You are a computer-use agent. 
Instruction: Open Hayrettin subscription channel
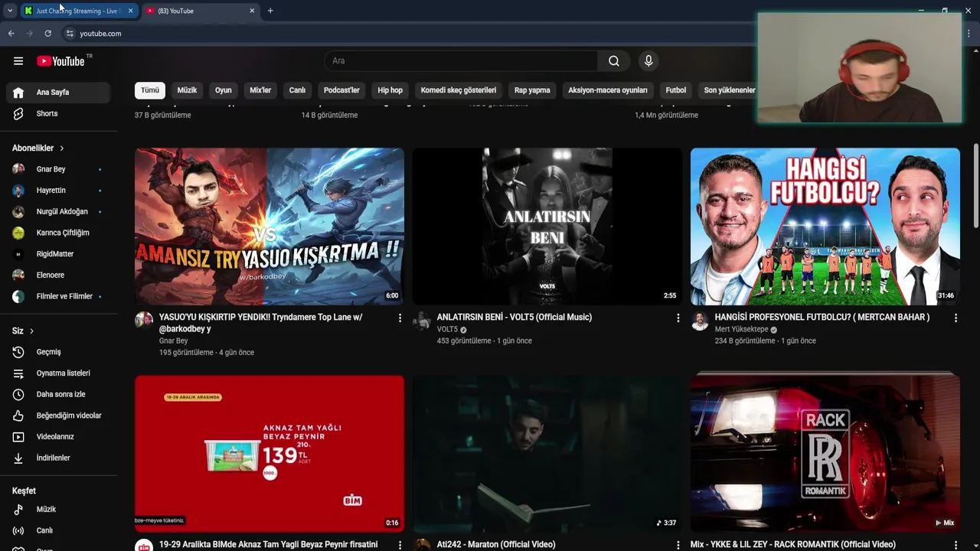tap(58, 190)
